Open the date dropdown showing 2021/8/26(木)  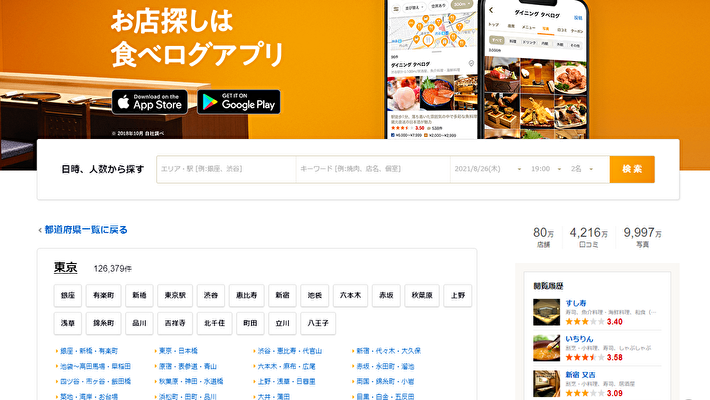(488, 169)
